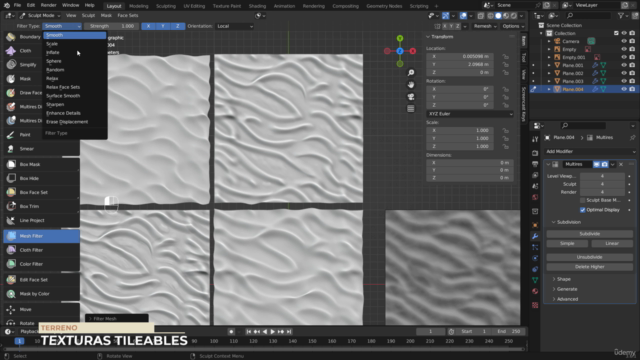This screenshot has height=360, width=640.
Task: Select the Box Trim tool
Action: (x=41, y=206)
